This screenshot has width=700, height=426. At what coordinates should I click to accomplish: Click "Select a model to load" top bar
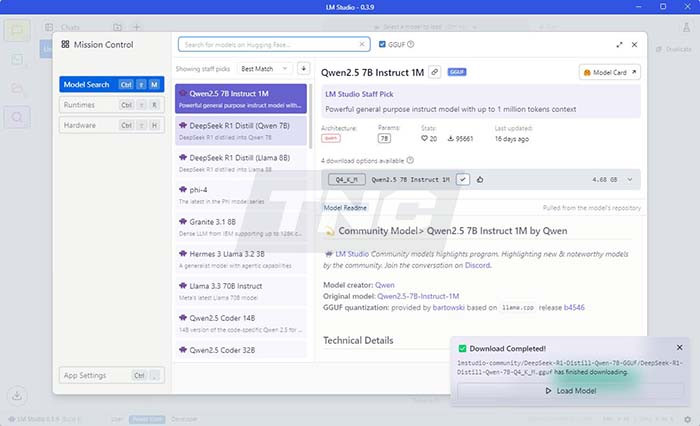pyautogui.click(x=425, y=27)
